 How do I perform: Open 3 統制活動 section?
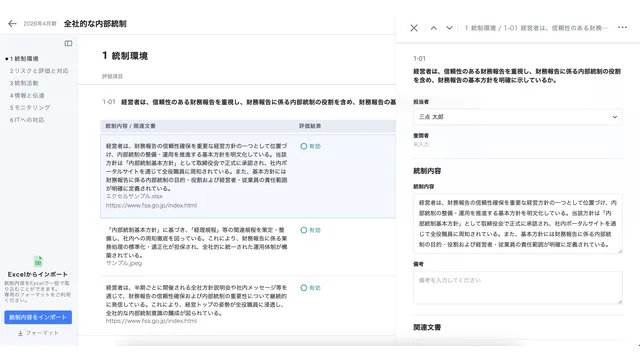[24, 83]
